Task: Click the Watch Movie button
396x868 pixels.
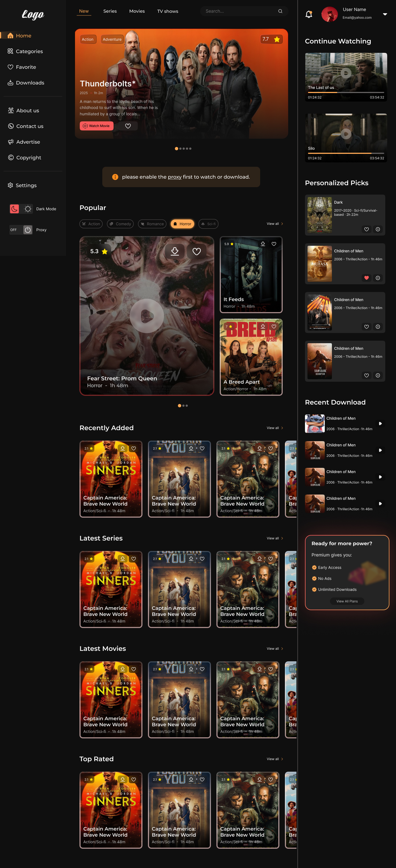Action: [97, 126]
